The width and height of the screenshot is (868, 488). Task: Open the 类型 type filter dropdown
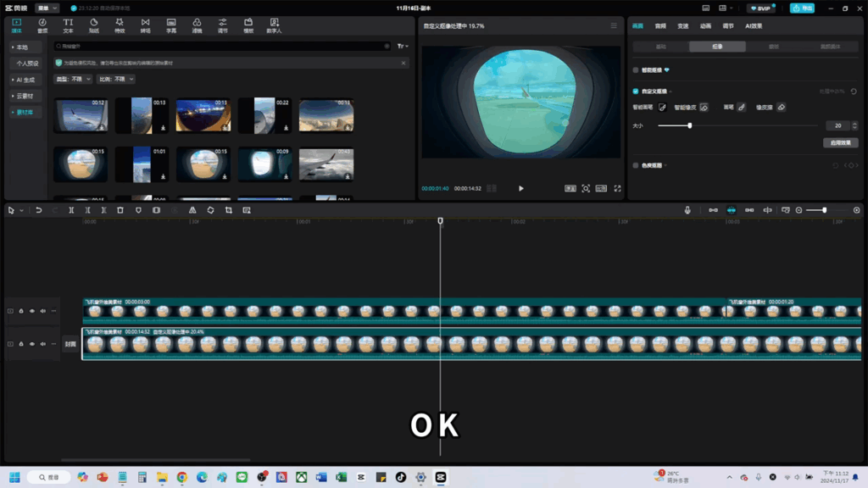pos(73,79)
